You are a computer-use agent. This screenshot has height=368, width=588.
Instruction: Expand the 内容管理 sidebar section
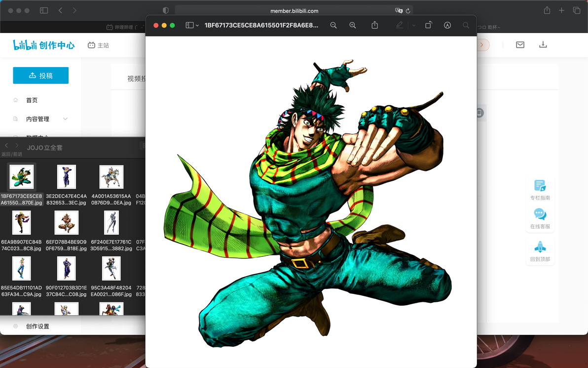(x=40, y=119)
